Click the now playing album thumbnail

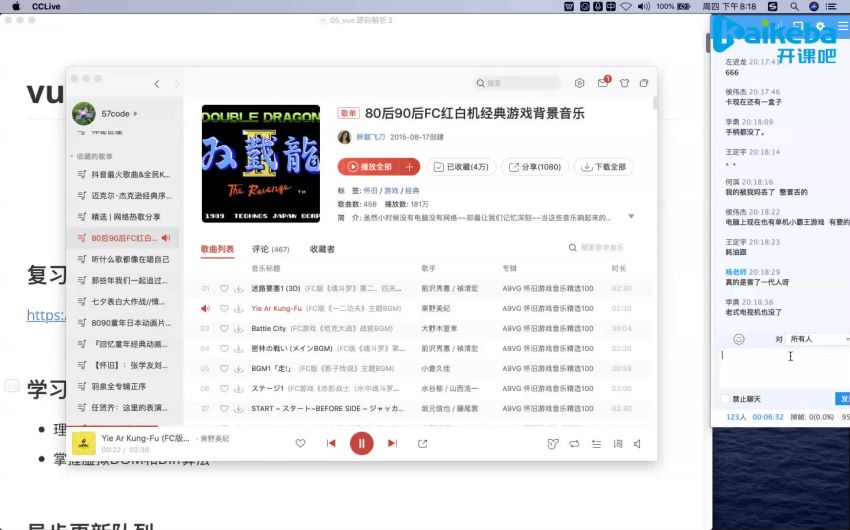84,443
